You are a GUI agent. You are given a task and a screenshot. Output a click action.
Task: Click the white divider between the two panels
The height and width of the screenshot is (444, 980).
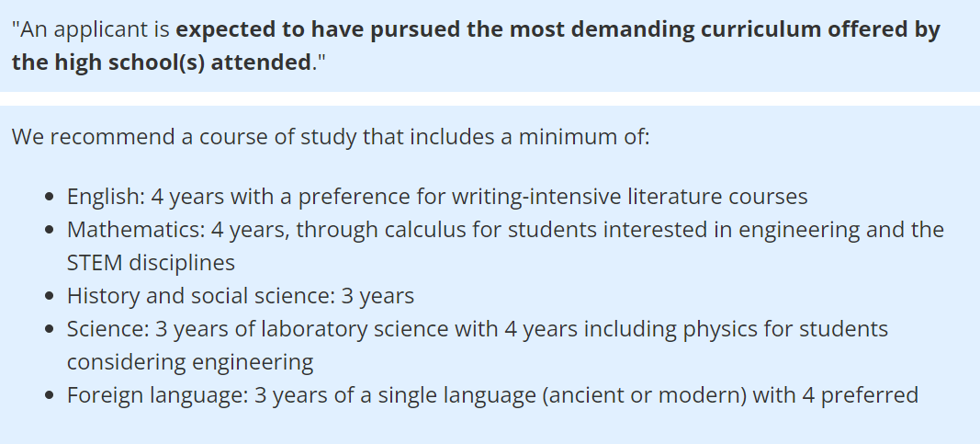click(490, 98)
